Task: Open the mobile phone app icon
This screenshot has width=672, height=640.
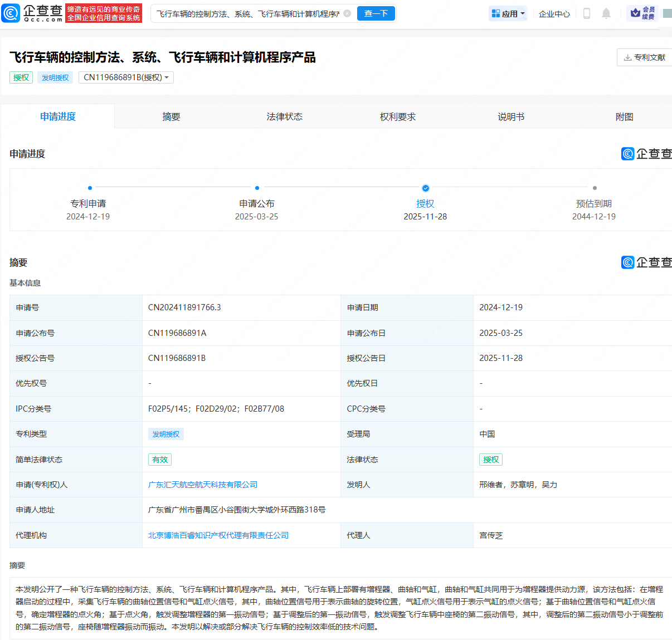Action: [586, 13]
